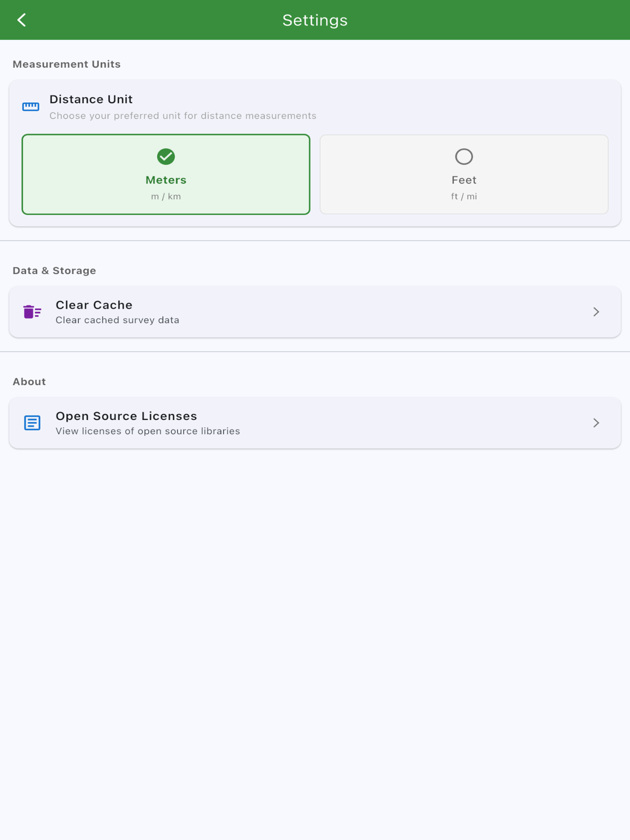
Task: Click the green checkmark on Meters
Action: click(166, 157)
